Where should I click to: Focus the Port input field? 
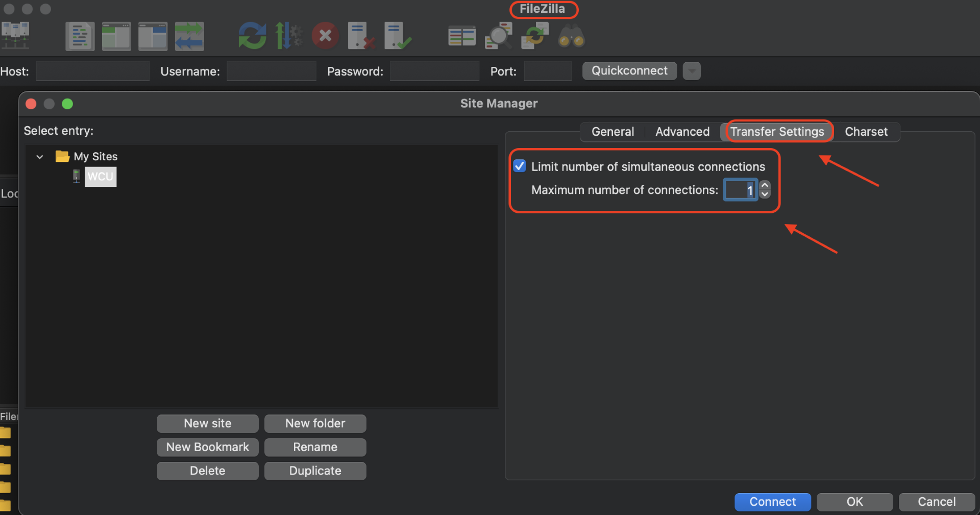click(x=548, y=71)
